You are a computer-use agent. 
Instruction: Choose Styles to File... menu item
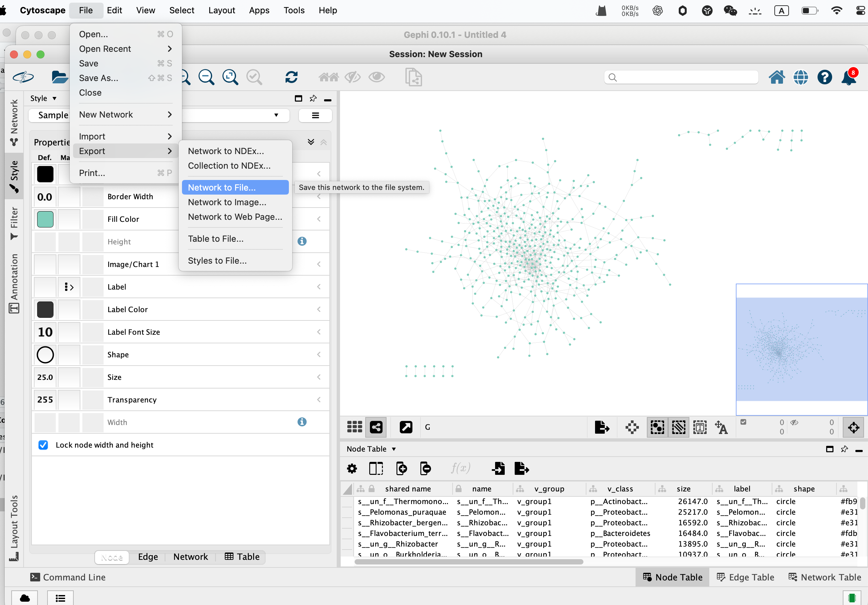[x=235, y=261]
